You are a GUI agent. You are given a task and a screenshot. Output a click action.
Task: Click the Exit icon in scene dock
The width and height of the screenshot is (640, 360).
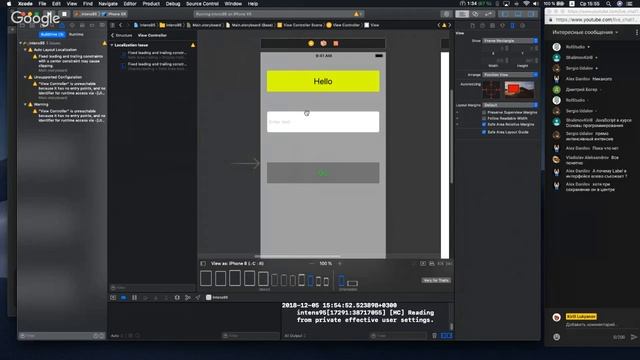[336, 43]
